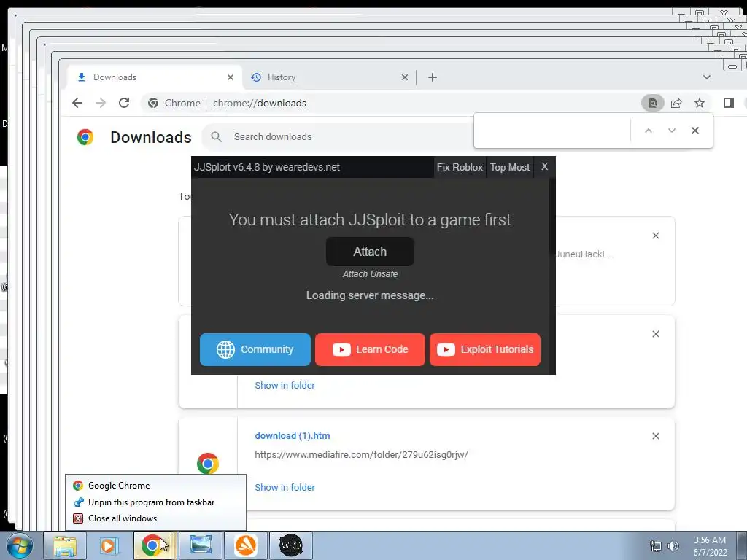Choose Unpin this program from taskbar

coord(155,502)
